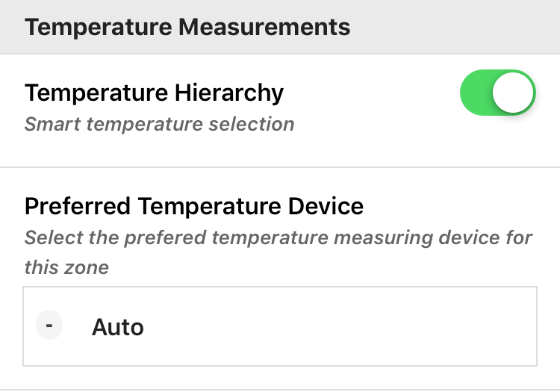Open the Preferred Temperature Device selector box
This screenshot has width=560, height=392.
coord(280,326)
